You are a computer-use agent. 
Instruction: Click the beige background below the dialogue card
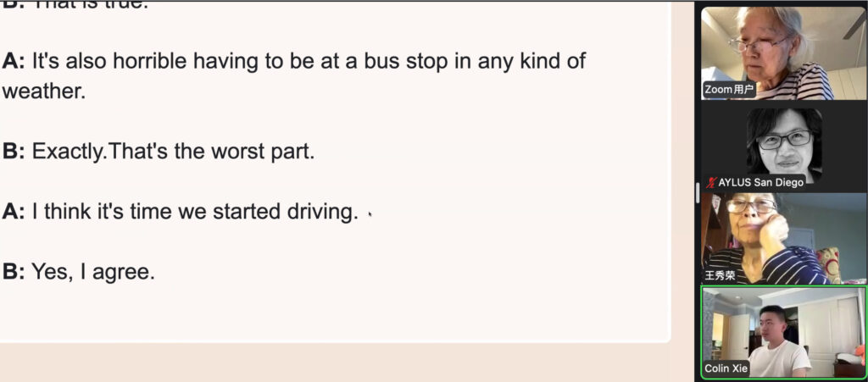(x=339, y=363)
